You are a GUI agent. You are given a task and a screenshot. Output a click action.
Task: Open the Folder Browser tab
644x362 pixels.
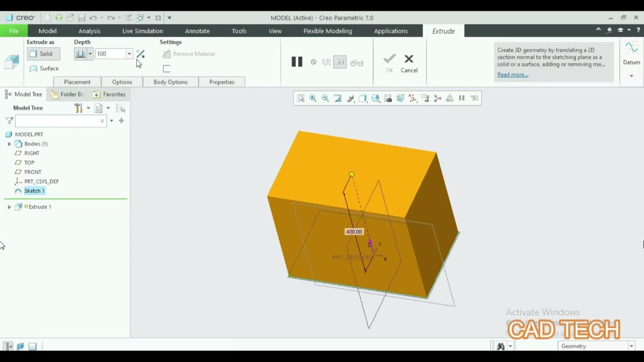click(67, 94)
